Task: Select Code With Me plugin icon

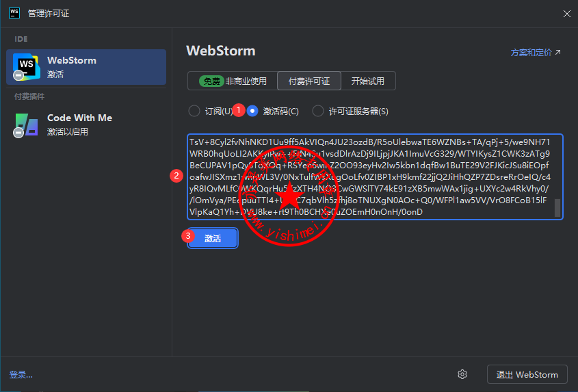Action: pyautogui.click(x=26, y=125)
